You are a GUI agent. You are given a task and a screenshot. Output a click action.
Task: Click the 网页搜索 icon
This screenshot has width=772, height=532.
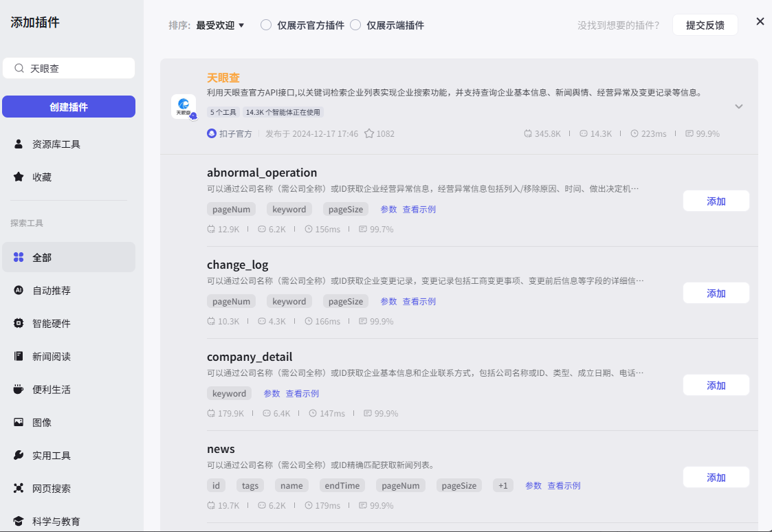[19, 488]
